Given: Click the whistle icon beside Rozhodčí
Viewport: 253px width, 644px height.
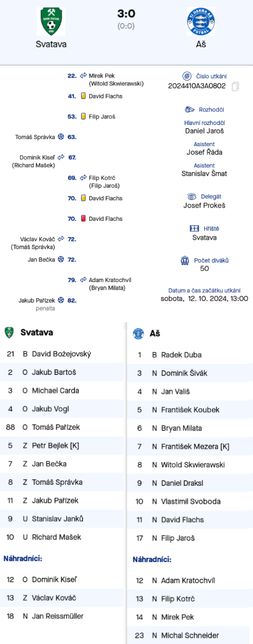Looking at the screenshot, I should (189, 109).
